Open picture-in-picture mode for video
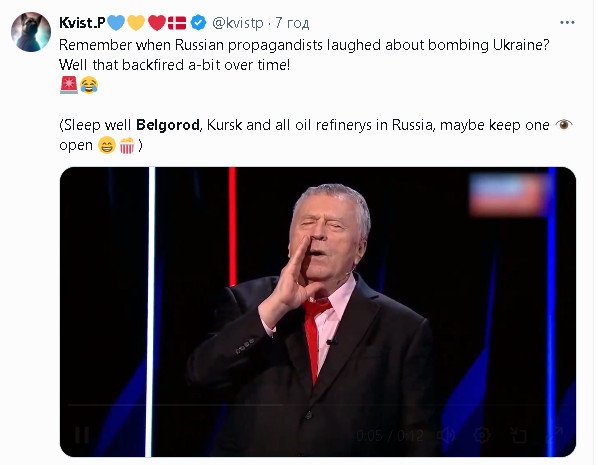This screenshot has height=465, width=603. click(517, 436)
